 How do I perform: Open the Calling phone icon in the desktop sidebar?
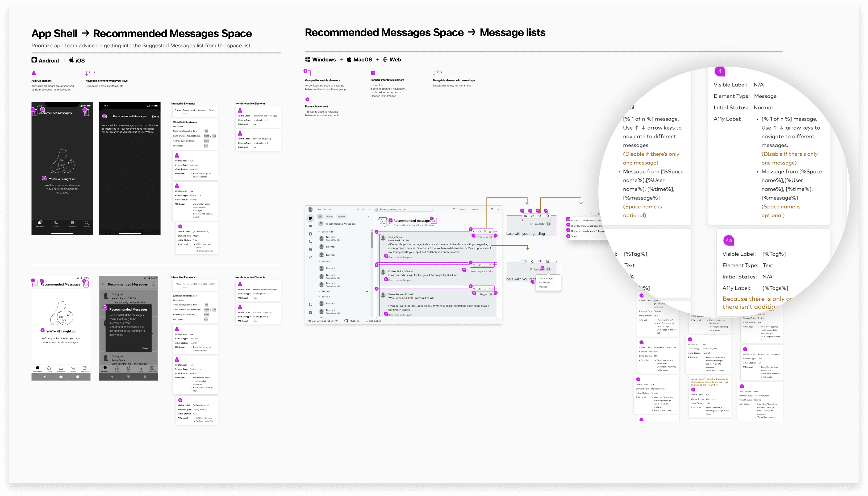pos(310,242)
